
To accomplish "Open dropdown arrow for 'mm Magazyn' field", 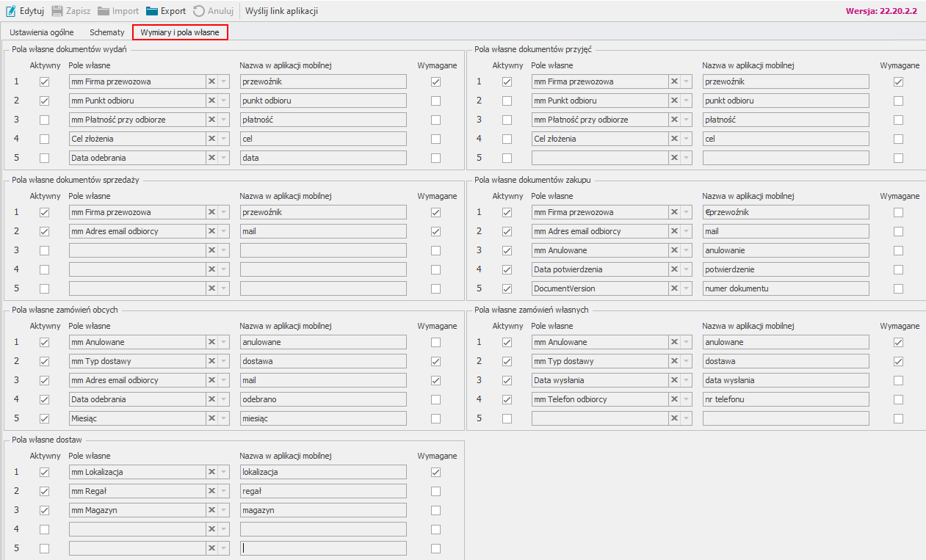I will tap(223, 510).
